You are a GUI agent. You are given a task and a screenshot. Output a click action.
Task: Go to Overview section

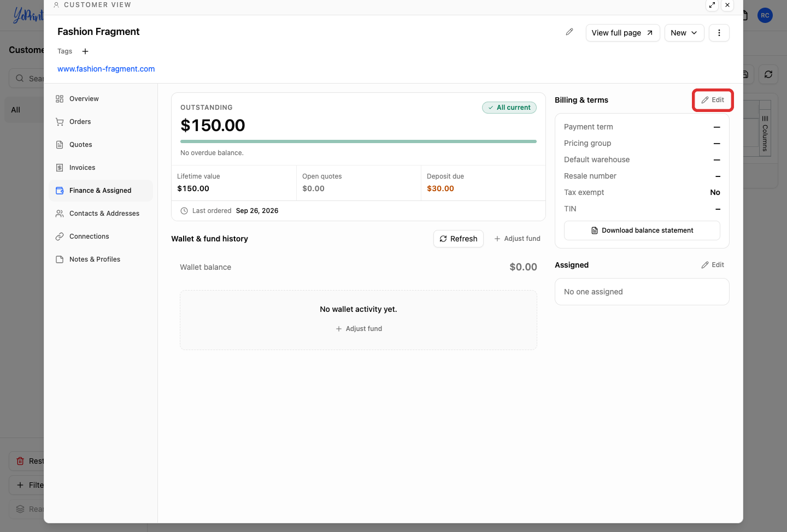click(101, 99)
